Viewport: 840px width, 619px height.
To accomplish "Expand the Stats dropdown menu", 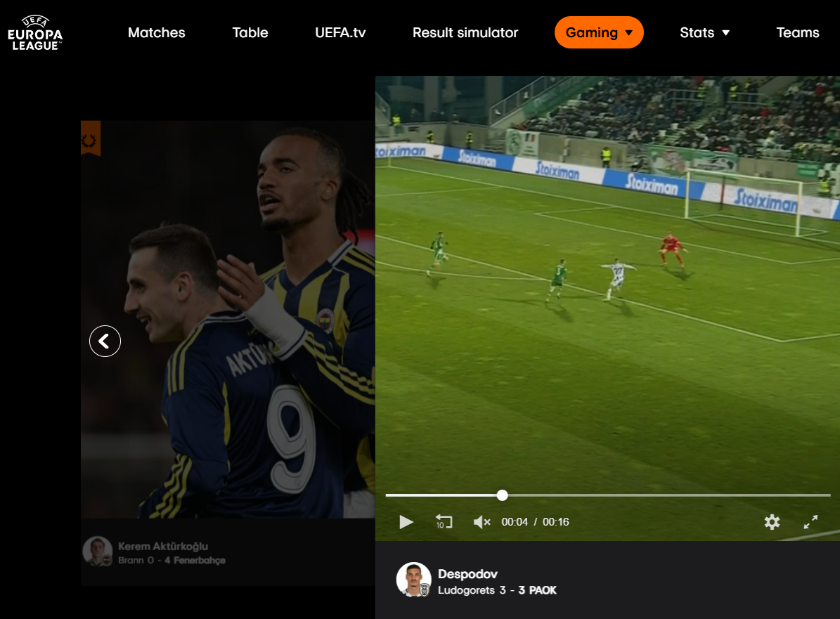I will 704,33.
